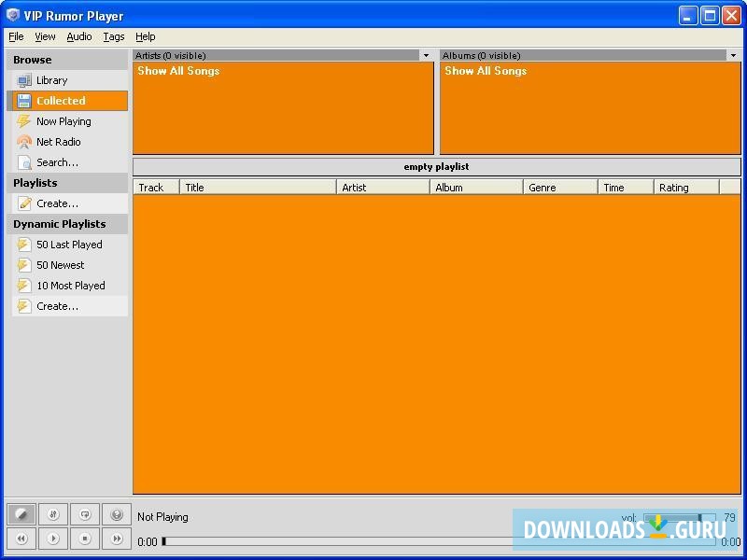Image resolution: width=747 pixels, height=560 pixels.
Task: Open the equalizer sliders button
Action: tap(53, 514)
